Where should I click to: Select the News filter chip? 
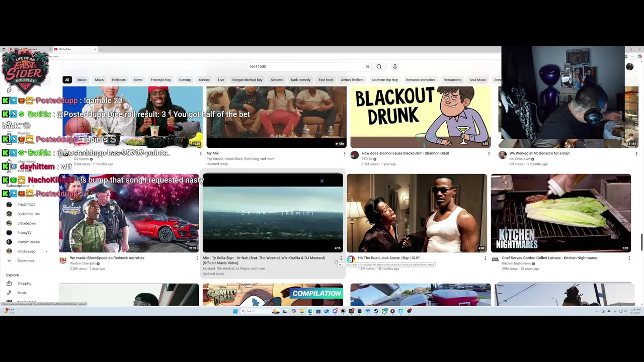click(x=138, y=80)
